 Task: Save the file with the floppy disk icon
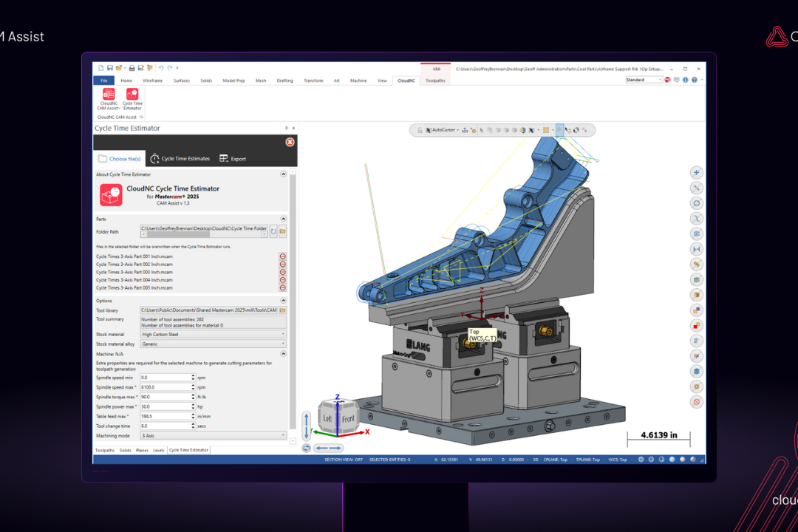point(109,68)
